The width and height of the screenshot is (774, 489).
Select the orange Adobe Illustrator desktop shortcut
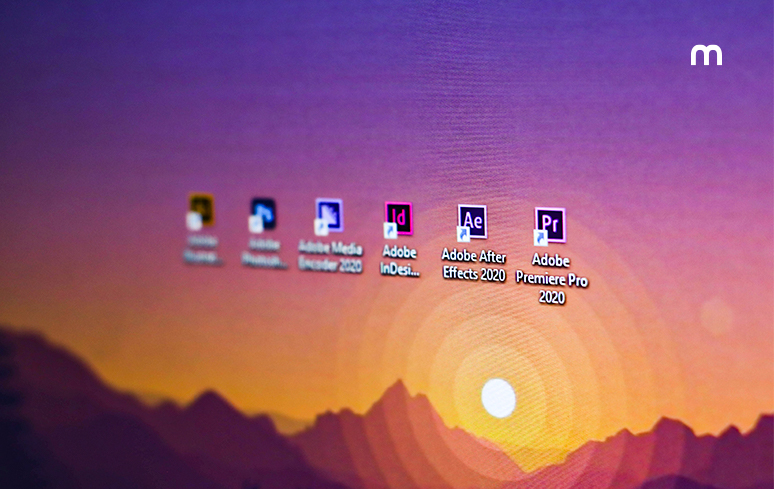point(201,212)
